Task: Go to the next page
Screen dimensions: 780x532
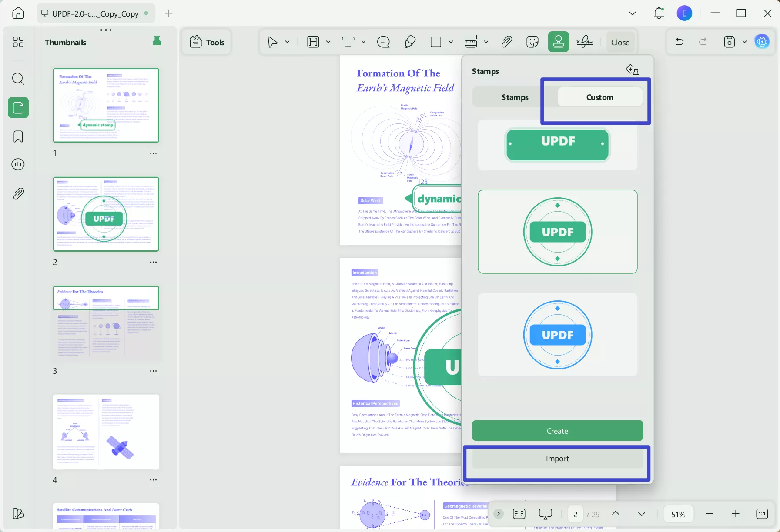Action: point(642,514)
